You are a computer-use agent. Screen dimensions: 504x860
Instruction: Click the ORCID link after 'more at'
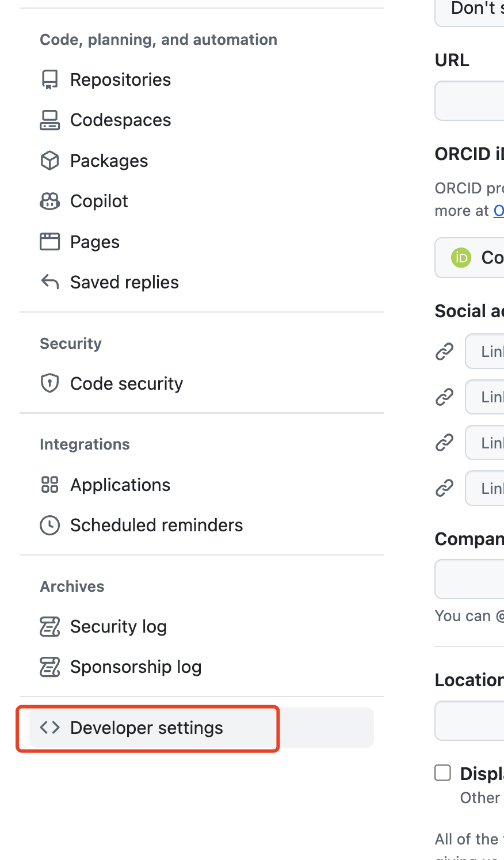tap(499, 211)
